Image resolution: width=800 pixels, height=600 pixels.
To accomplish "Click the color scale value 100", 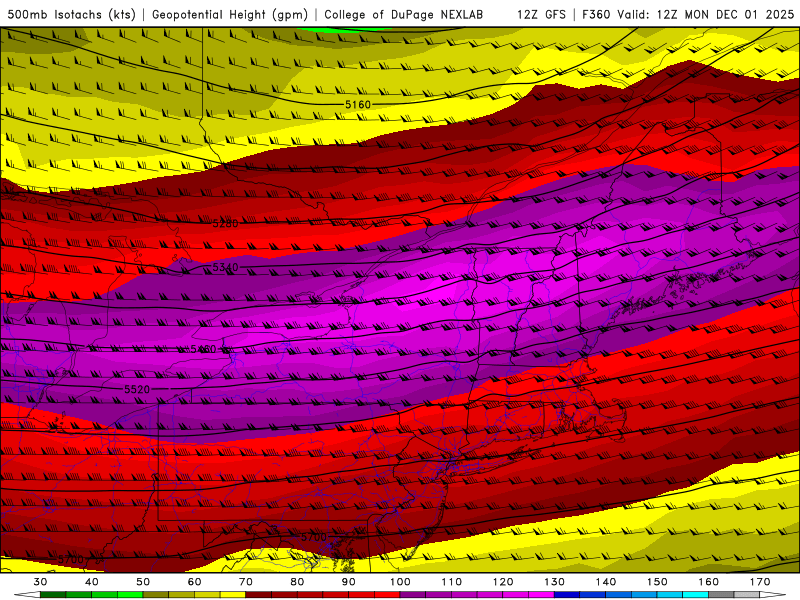I will [x=400, y=582].
